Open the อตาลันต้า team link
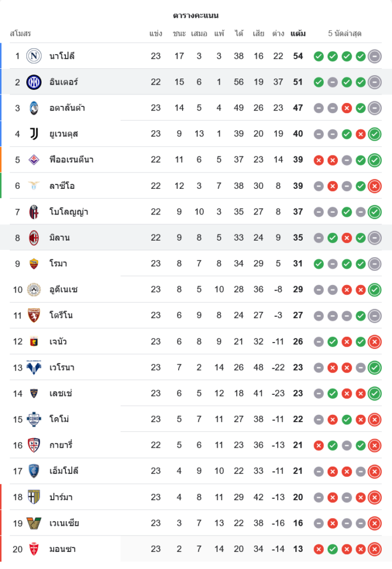Screen dimensions: 392x569 click(x=67, y=108)
